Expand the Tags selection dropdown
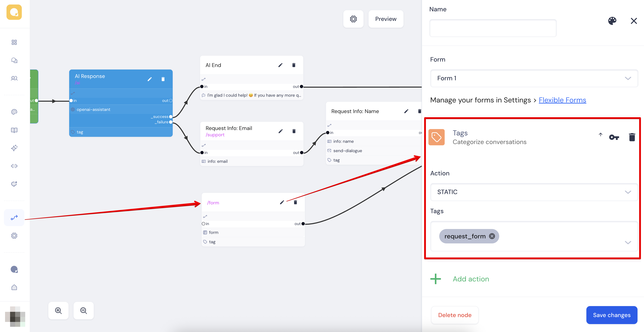The height and width of the screenshot is (332, 644). 628,242
